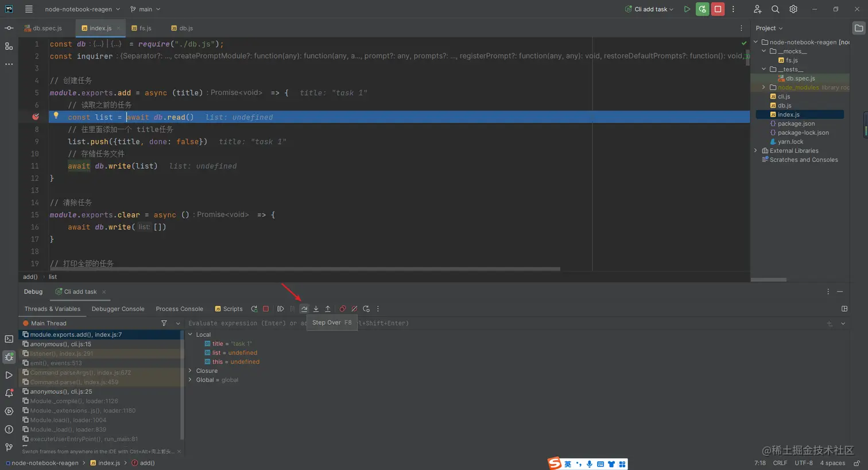
Task: Open Code With Me add-user icon
Action: 757,9
